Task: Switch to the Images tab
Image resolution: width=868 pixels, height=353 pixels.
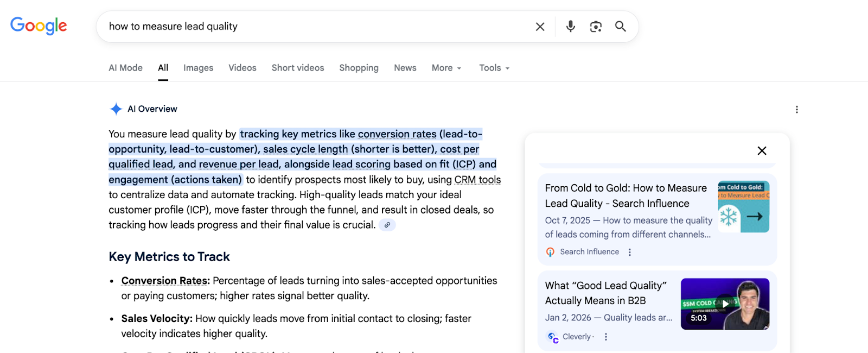Action: 198,68
